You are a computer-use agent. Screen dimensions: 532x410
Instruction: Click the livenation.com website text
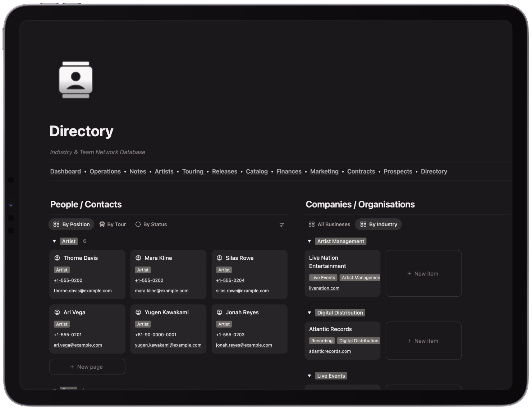[324, 288]
